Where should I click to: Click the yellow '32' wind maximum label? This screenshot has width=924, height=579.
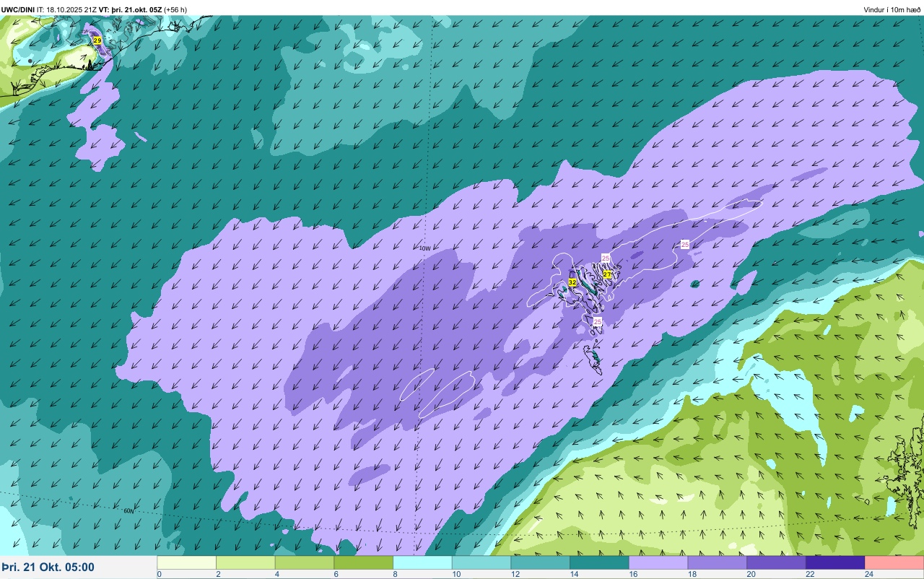tap(572, 282)
